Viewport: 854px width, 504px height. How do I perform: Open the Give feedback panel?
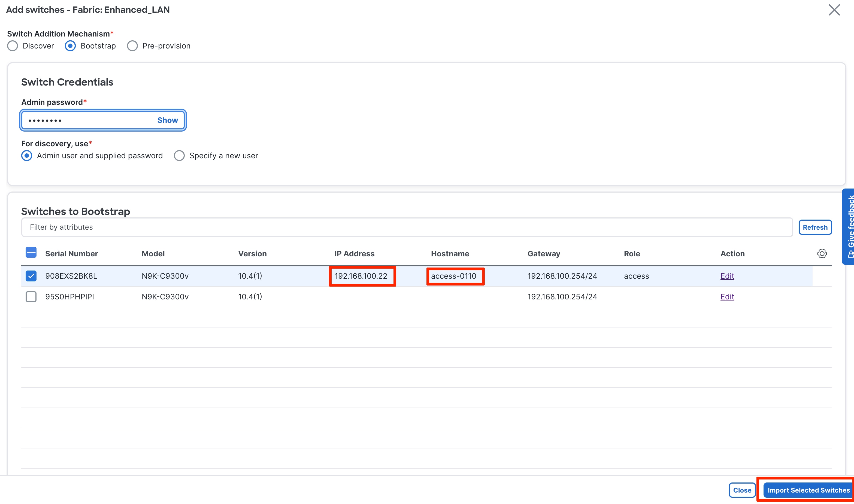(x=849, y=224)
